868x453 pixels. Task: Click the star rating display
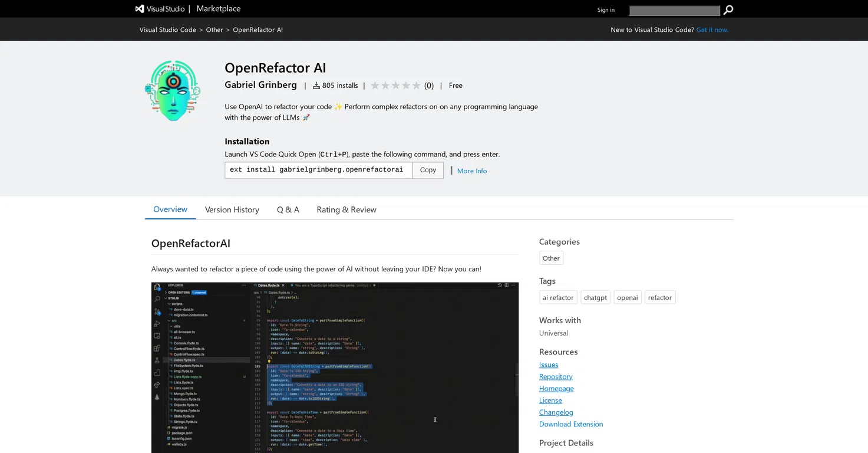[x=395, y=86]
